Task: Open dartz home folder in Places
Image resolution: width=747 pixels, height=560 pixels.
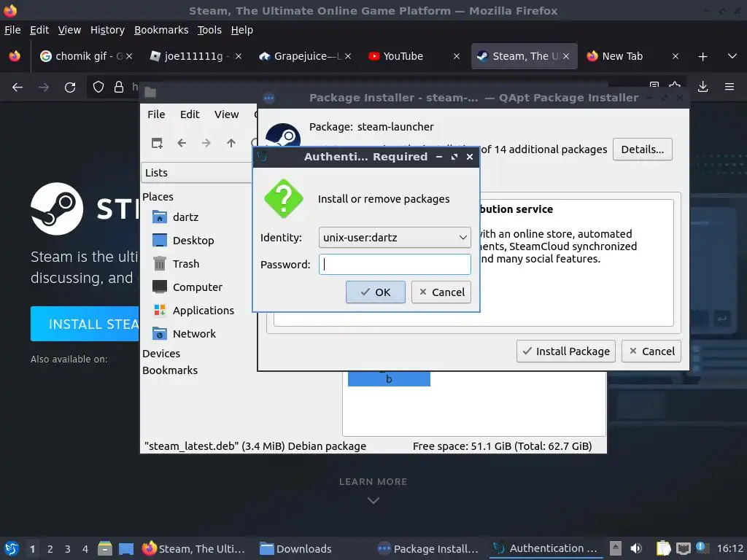Action: [x=185, y=217]
